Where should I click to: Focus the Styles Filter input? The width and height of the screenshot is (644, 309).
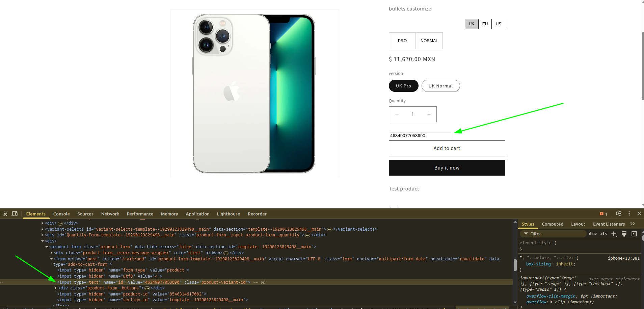click(553, 234)
